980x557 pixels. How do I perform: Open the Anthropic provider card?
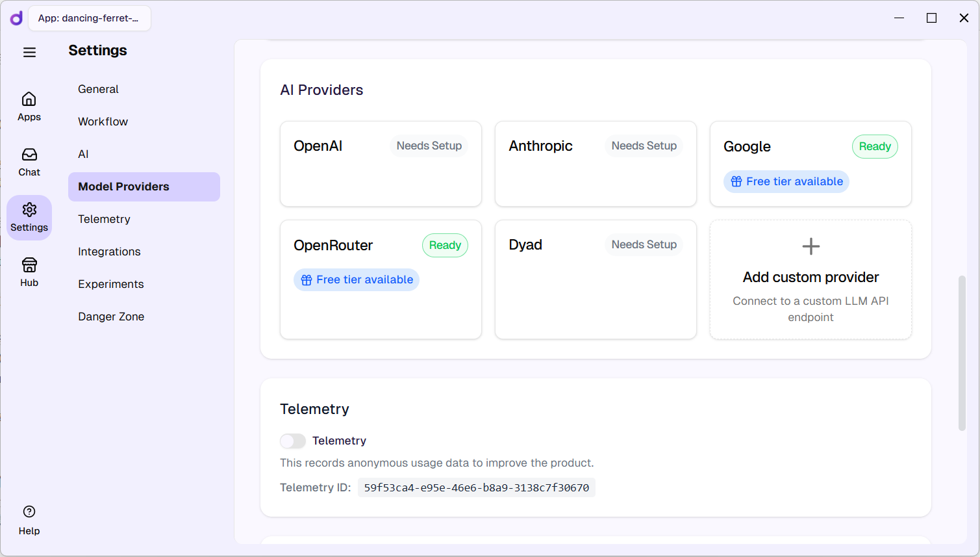[596, 164]
